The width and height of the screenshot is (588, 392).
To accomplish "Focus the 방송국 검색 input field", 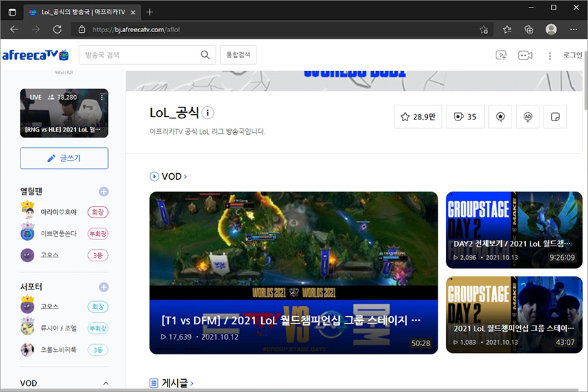I will (x=141, y=55).
